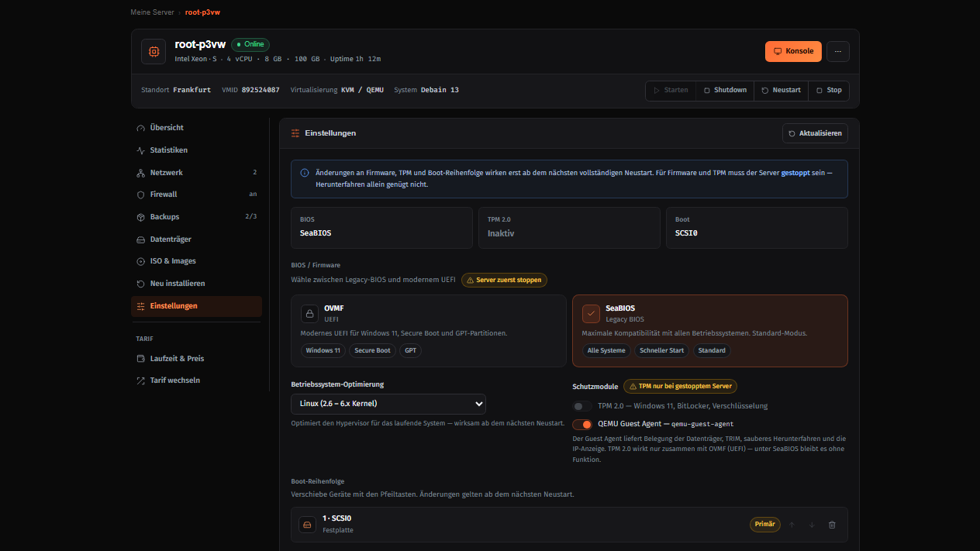Click the Meine Server breadcrumb link
Screen dimensions: 980x551
152,12
